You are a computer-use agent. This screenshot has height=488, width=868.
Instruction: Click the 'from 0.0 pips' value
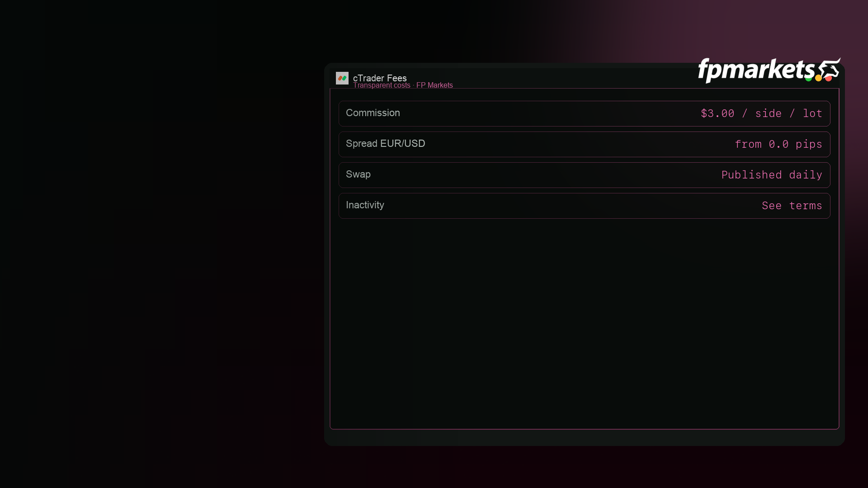pyautogui.click(x=778, y=144)
